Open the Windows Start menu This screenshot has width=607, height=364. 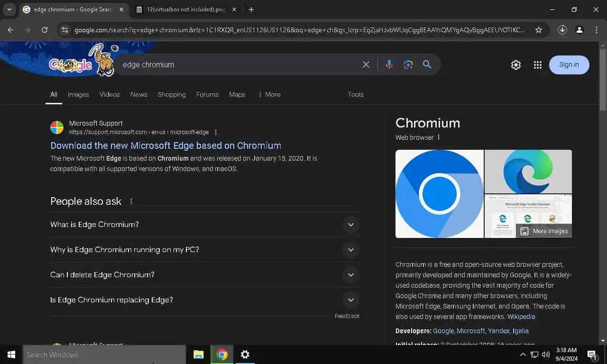(x=11, y=355)
